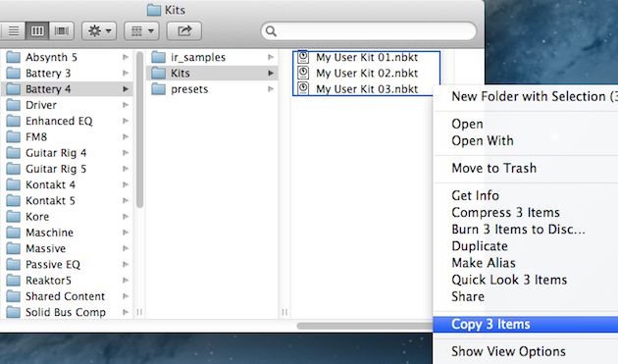Click second column resize handle

pyautogui.click(x=284, y=312)
